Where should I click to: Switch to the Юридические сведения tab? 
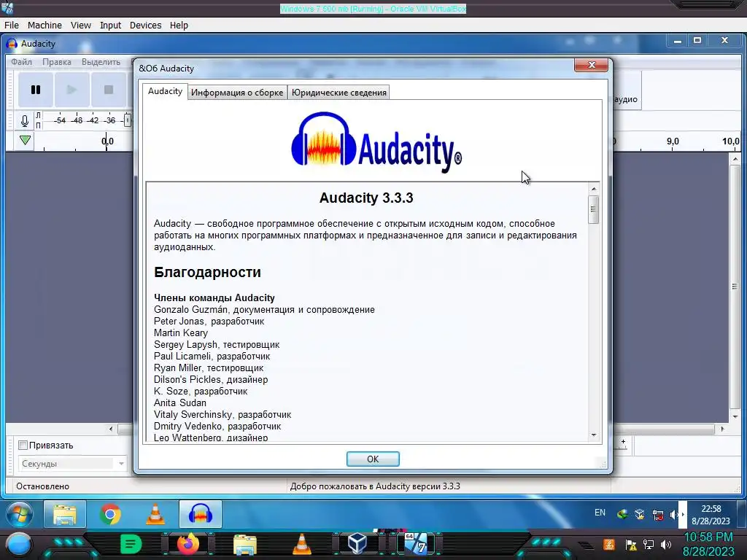tap(338, 93)
